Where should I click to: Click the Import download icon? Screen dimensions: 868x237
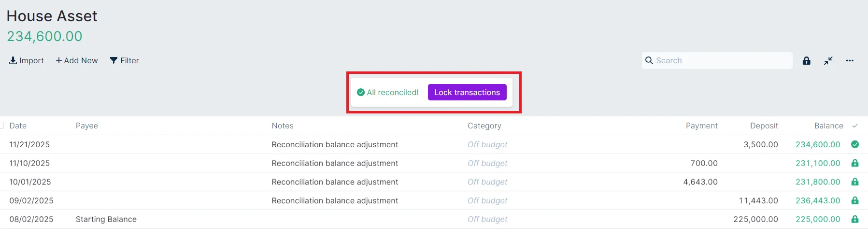click(13, 60)
